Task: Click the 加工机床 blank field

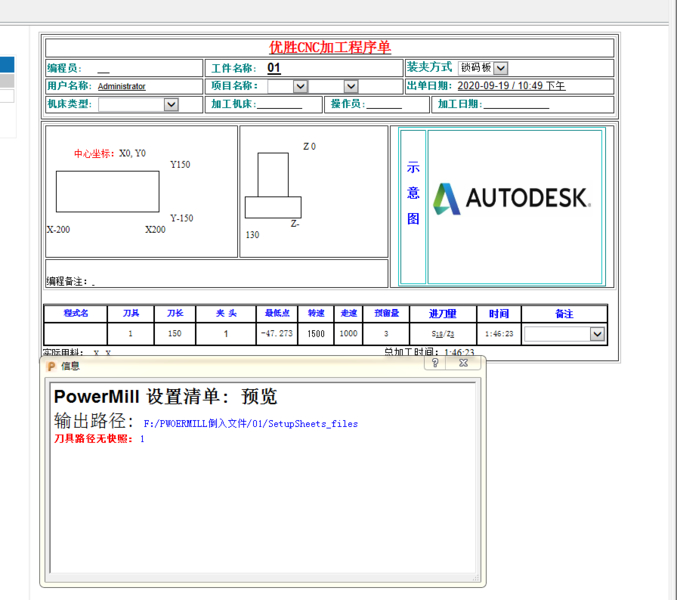Action: [280, 104]
